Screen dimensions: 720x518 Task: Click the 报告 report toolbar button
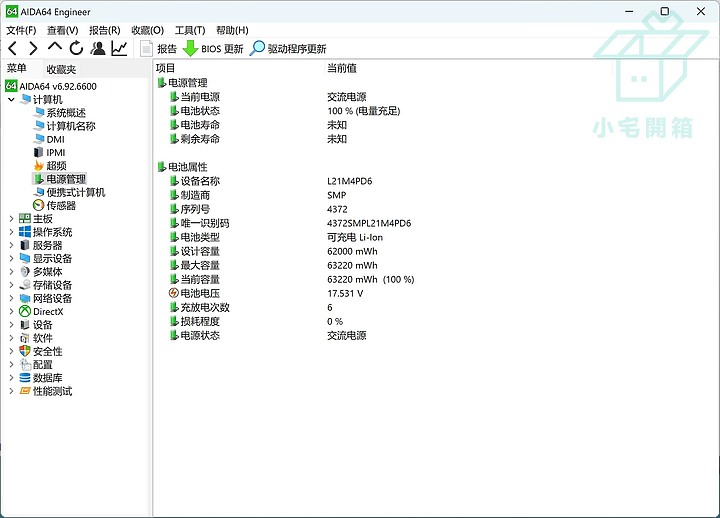point(158,49)
